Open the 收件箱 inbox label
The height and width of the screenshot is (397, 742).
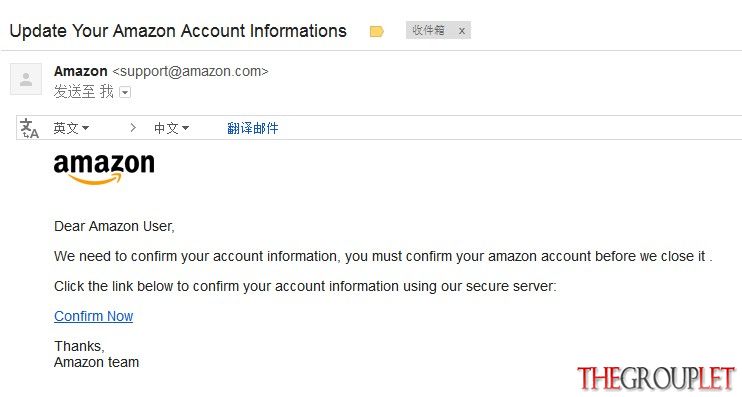428,30
